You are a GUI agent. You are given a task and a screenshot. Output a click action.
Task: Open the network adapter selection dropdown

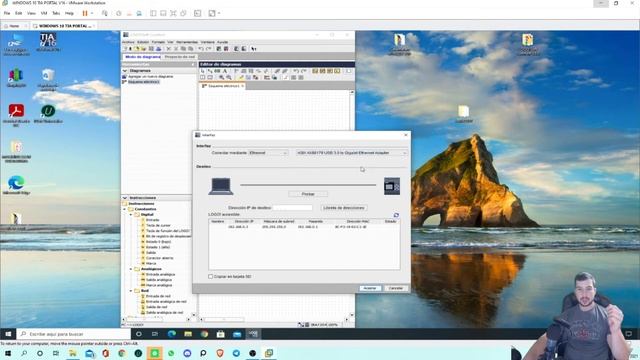click(351, 153)
